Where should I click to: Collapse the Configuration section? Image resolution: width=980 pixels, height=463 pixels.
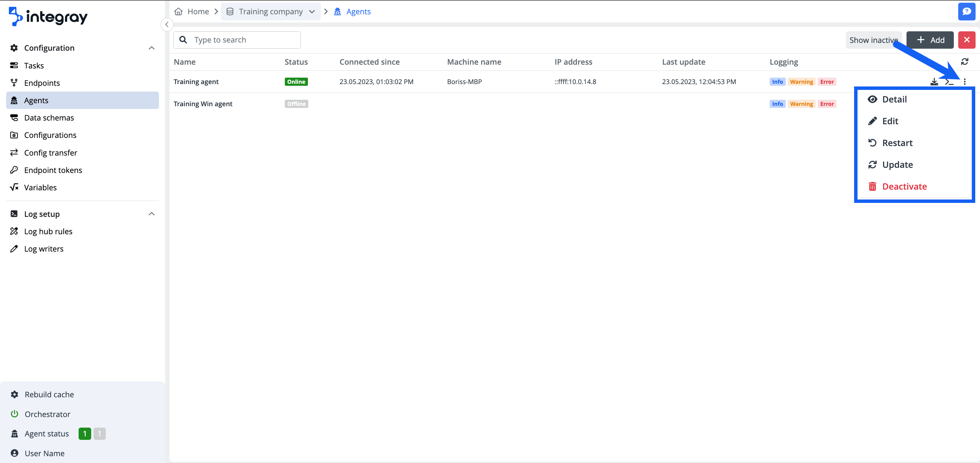(x=151, y=48)
